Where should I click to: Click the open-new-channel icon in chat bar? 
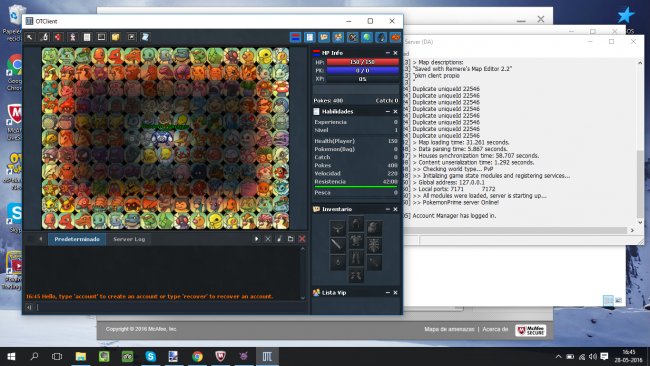click(x=291, y=239)
